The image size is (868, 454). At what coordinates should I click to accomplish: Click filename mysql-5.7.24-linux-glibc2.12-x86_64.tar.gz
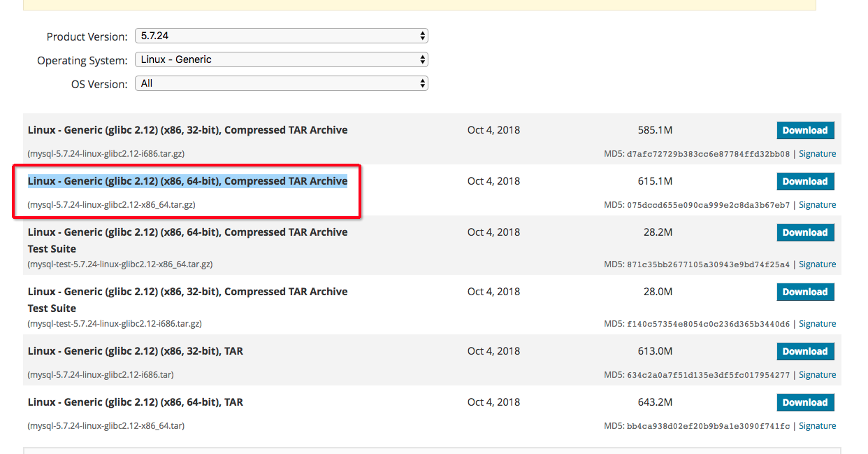coord(112,205)
